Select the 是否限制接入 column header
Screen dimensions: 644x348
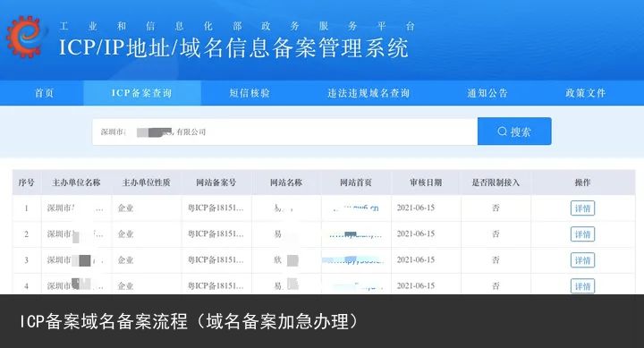click(x=496, y=182)
